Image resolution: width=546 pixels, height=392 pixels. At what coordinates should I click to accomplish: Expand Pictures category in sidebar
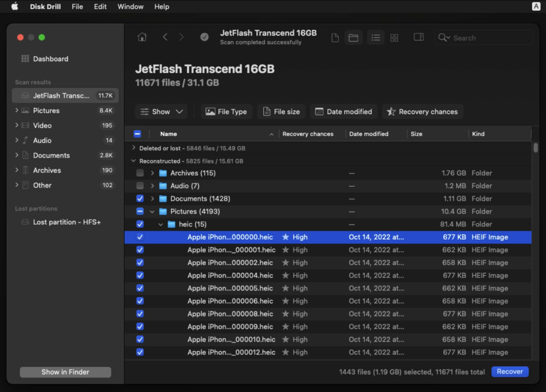[x=17, y=110]
